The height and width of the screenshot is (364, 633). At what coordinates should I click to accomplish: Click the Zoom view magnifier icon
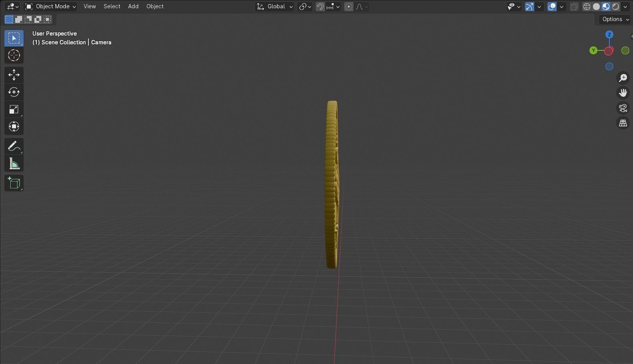tap(623, 78)
